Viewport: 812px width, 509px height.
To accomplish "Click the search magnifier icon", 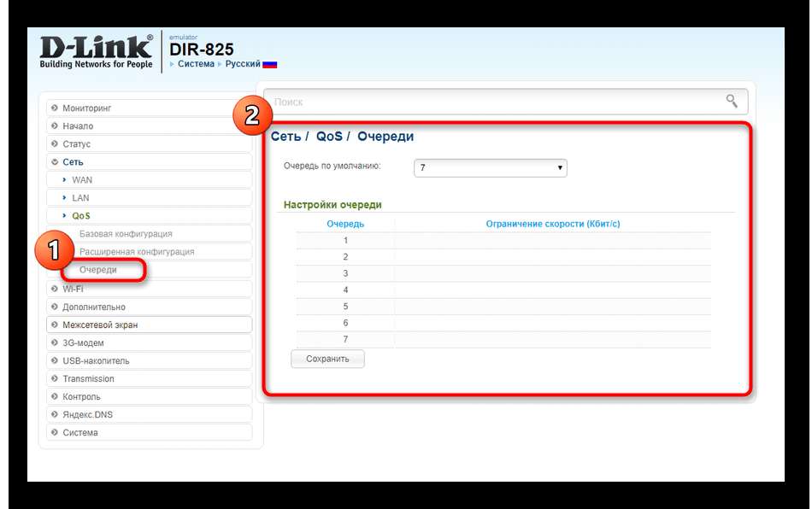I will tap(731, 101).
